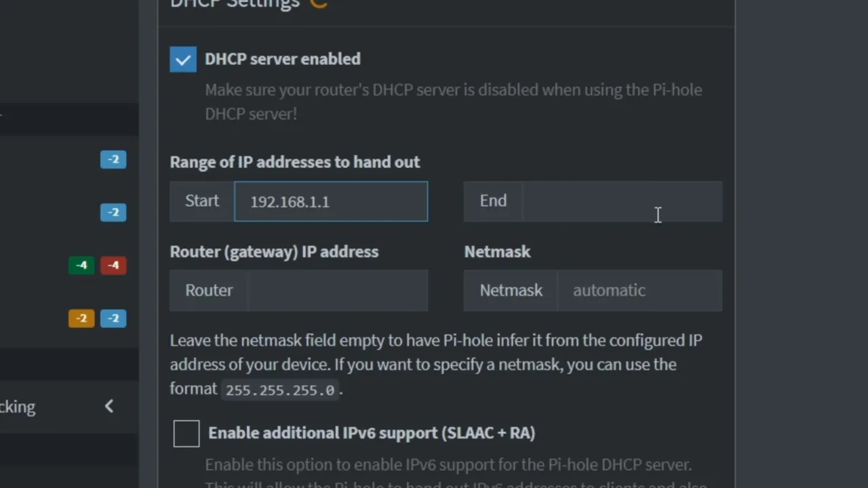Screen dimensions: 868x488
Task: Enable additional IPv6 support (SLAAC + RA)
Action: (186, 433)
